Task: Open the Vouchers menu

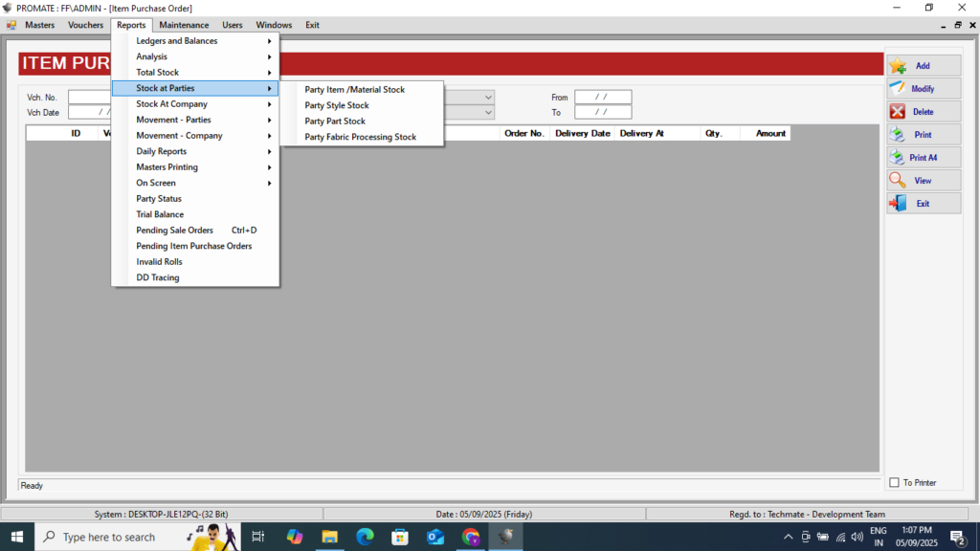Action: 85,25
